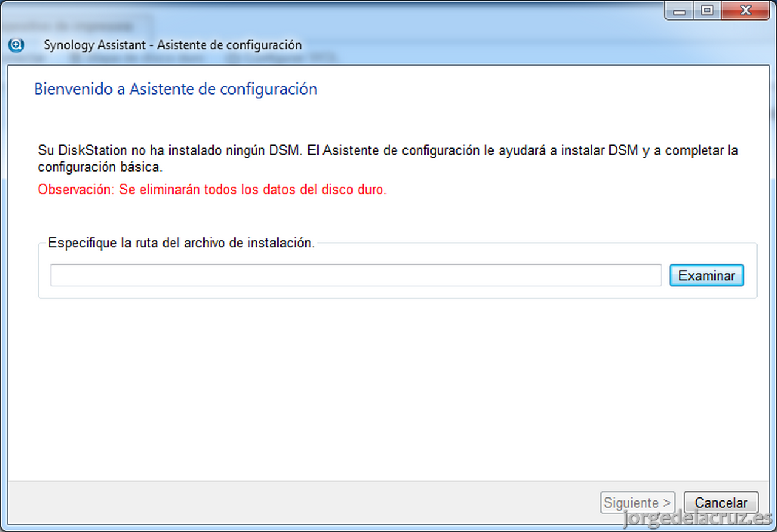777x532 pixels.
Task: Cancel the setup wizard with Cancelar
Action: (x=721, y=503)
